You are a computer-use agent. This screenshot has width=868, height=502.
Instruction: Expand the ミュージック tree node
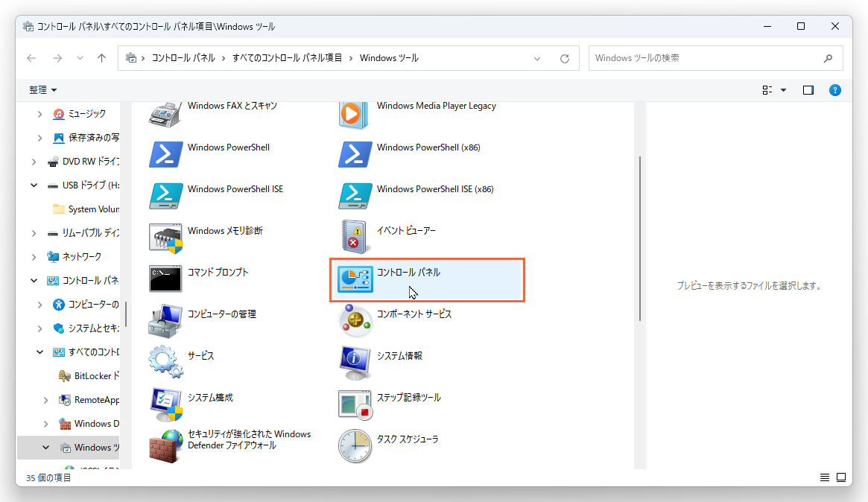click(39, 114)
